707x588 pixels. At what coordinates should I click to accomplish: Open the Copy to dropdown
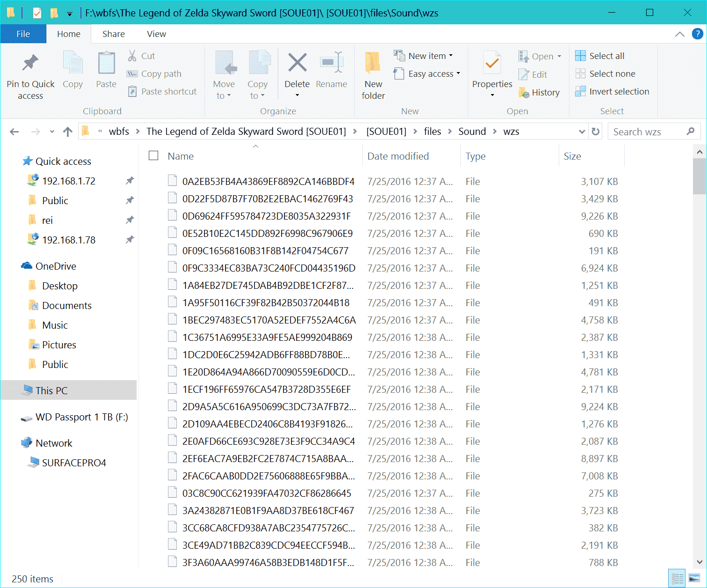tap(257, 96)
